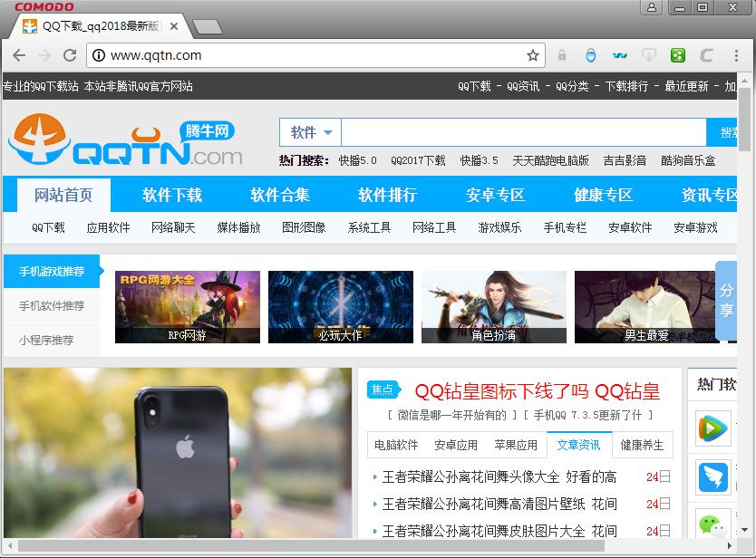Click the green share extension icon
The width and height of the screenshot is (756, 558).
[x=678, y=55]
